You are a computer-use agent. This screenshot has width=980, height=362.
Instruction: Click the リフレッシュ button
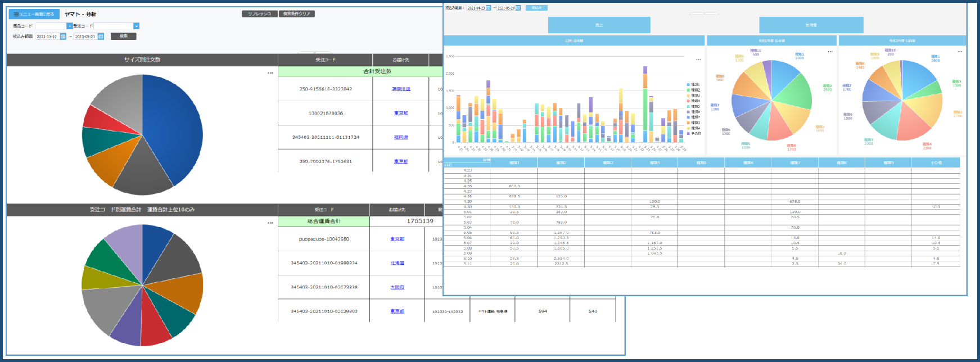tap(260, 14)
